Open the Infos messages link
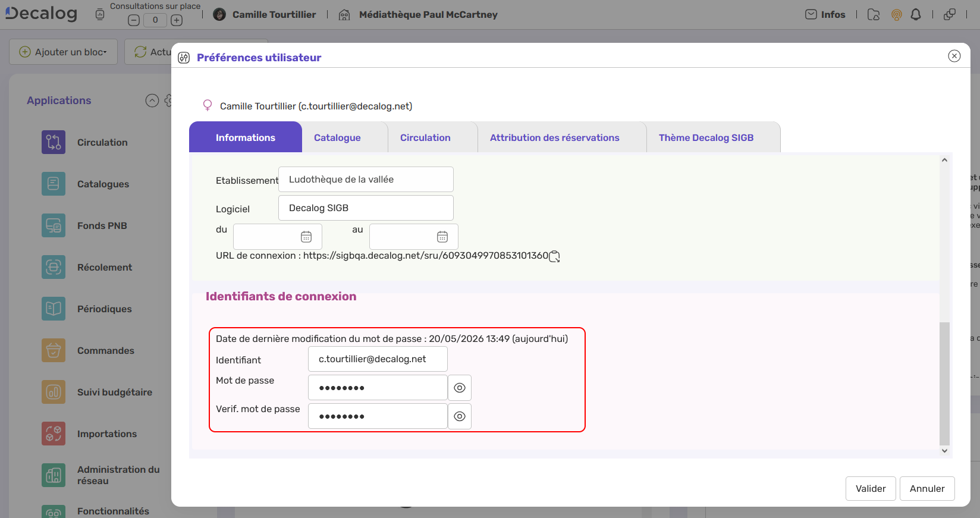This screenshot has width=980, height=518. [825, 14]
